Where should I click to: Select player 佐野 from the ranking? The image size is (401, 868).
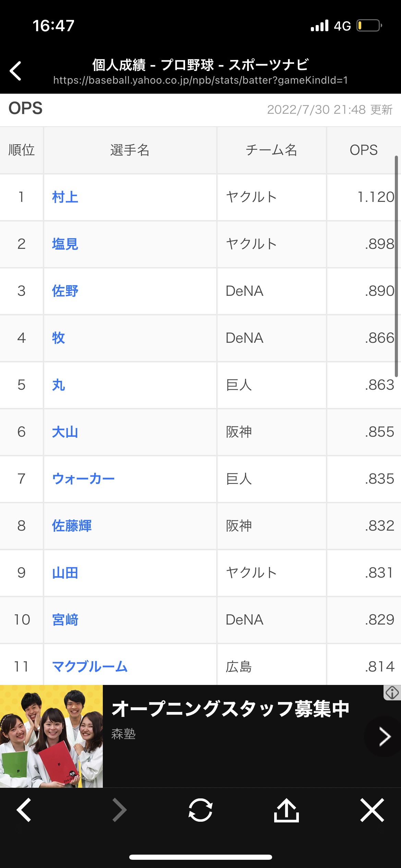coord(65,291)
